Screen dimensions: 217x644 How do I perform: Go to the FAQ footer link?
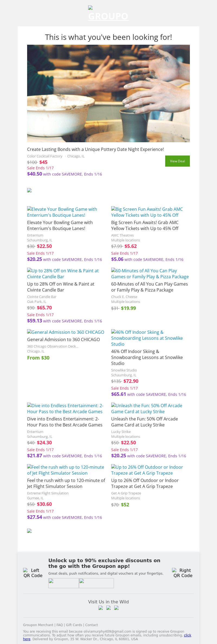(x=59, y=625)
